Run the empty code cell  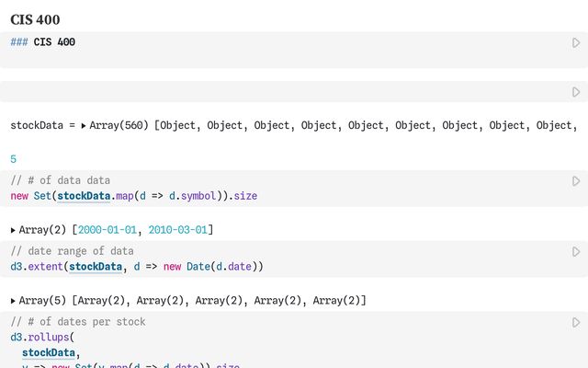click(576, 92)
